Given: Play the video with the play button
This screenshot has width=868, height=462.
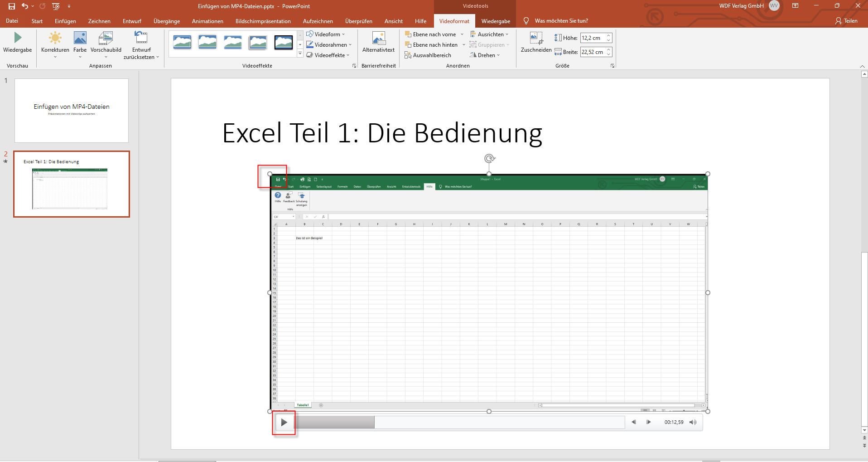Looking at the screenshot, I should [284, 423].
